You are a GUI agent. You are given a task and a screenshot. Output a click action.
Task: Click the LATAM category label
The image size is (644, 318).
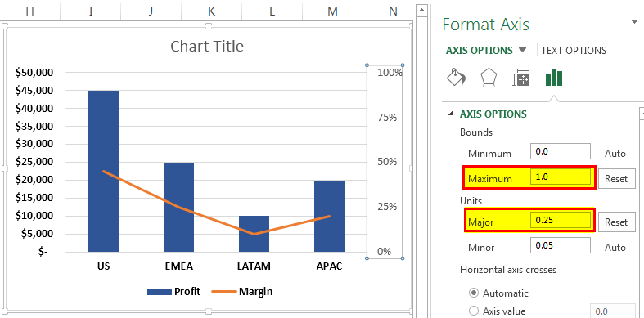[x=254, y=266]
